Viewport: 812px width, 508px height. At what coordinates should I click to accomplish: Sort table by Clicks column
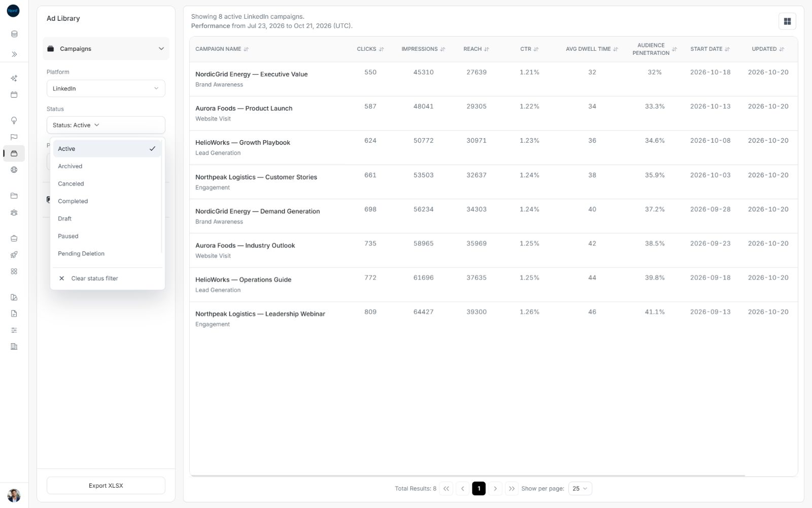[x=370, y=49]
